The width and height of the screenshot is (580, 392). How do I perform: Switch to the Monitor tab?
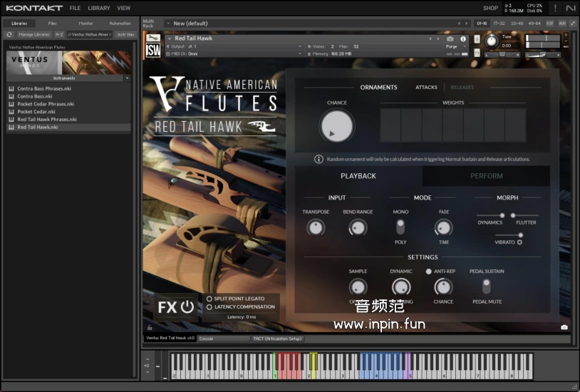86,24
